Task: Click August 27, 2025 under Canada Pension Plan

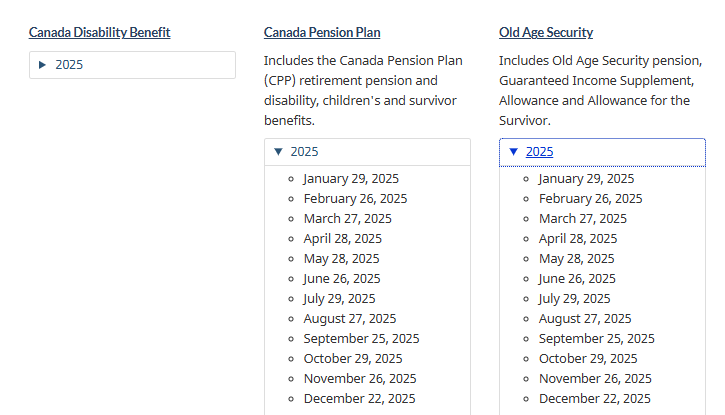Action: 349,319
